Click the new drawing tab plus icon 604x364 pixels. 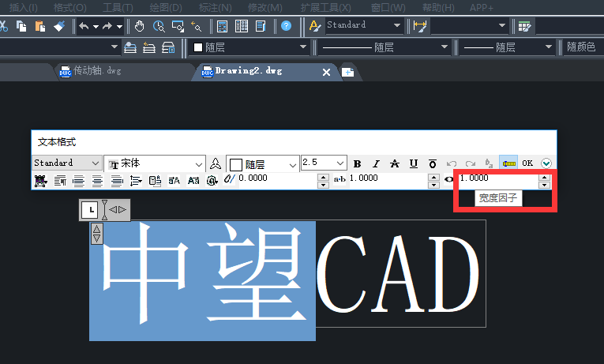pyautogui.click(x=347, y=71)
